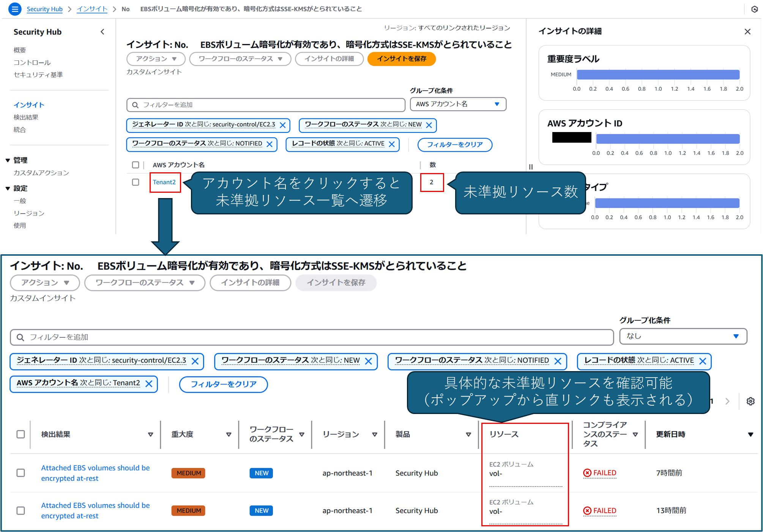Open セキュリティ基準 from the sidebar
This screenshot has height=532, width=763.
(38, 75)
